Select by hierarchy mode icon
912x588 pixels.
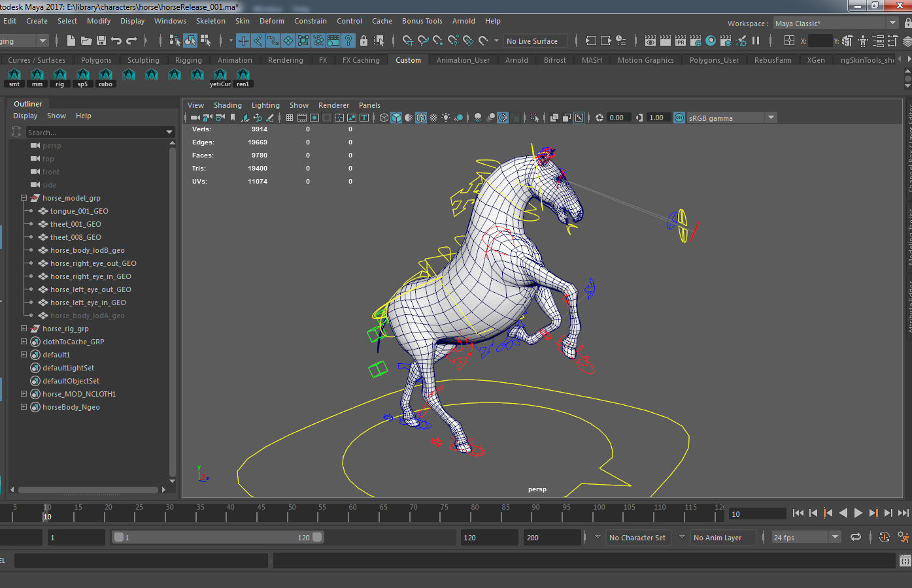coord(175,41)
